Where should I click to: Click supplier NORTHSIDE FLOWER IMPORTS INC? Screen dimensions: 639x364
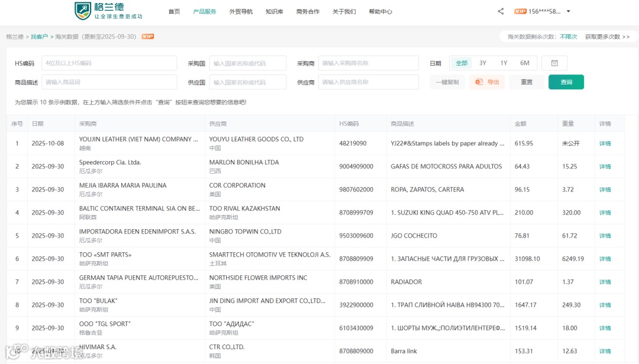(x=259, y=278)
